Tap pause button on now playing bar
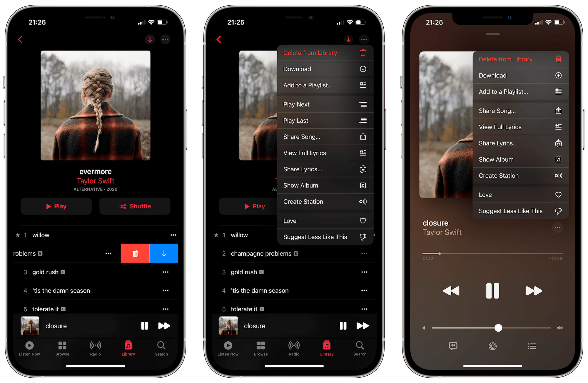The image size is (588, 383). [144, 326]
